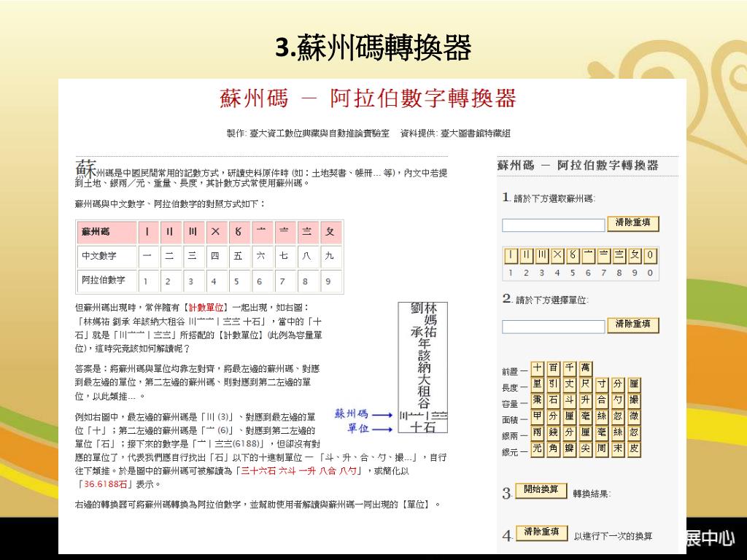
Task: Select the 兩 silver tael unit
Action: click(537, 433)
